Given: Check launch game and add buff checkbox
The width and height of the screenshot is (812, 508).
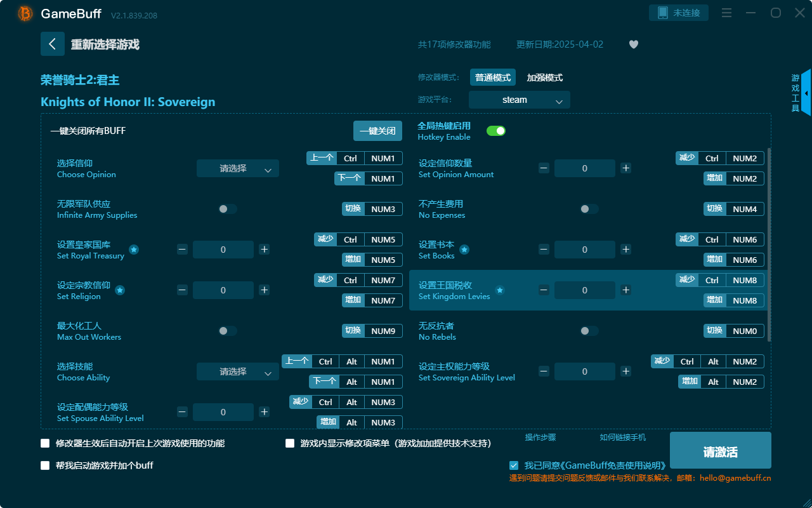Looking at the screenshot, I should pos(45,465).
